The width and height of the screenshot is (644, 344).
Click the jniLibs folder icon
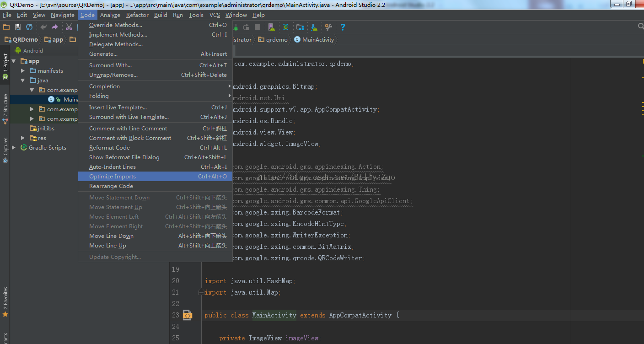pos(33,128)
